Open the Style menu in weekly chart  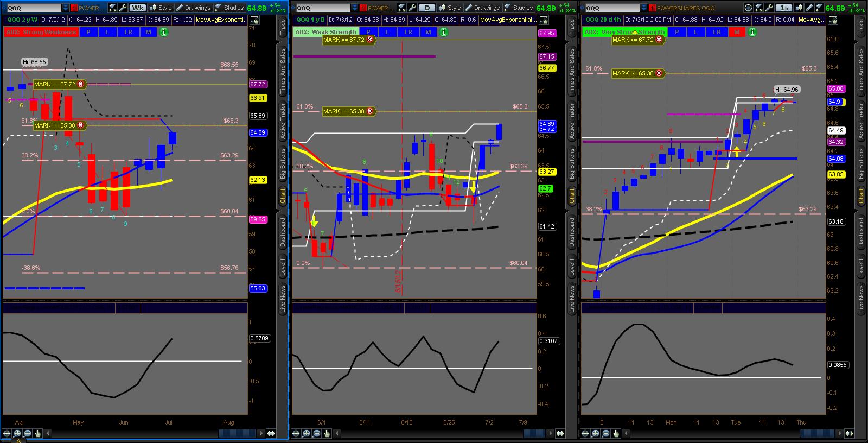[x=160, y=8]
